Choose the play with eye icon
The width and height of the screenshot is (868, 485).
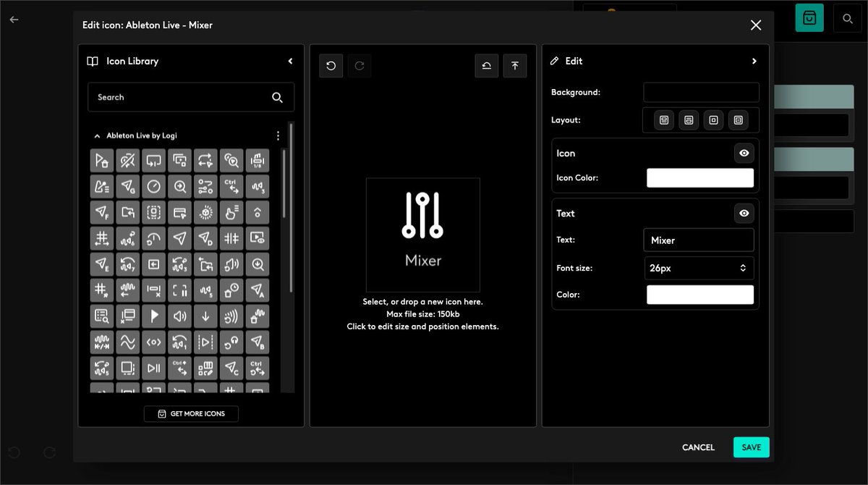[x=258, y=238]
